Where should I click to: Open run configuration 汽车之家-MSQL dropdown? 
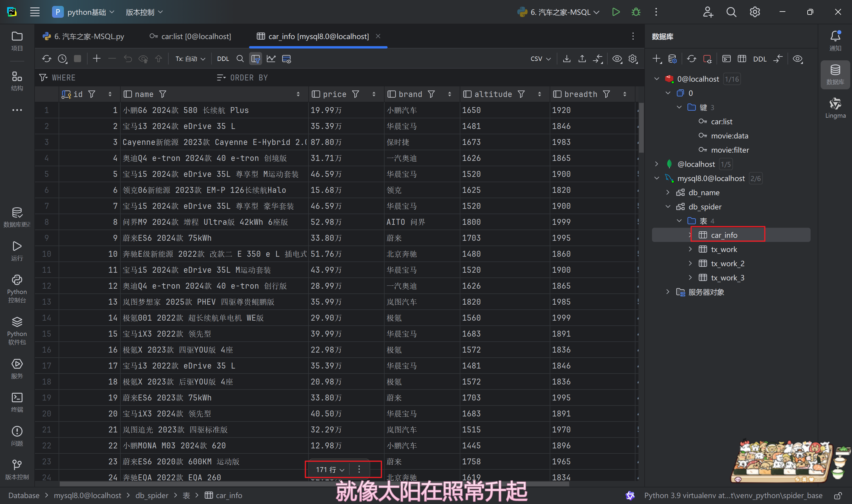558,12
